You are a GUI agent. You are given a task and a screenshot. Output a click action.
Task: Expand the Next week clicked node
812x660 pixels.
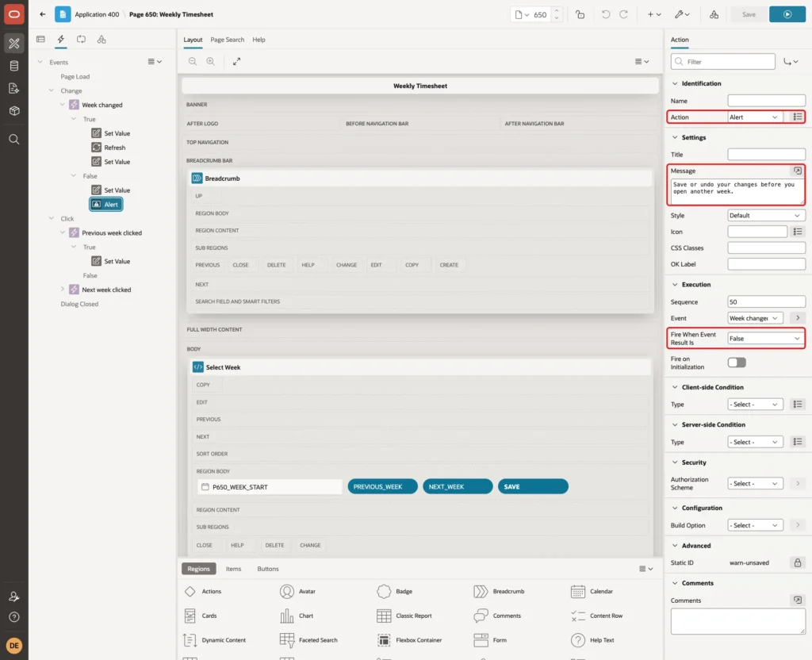pos(63,290)
